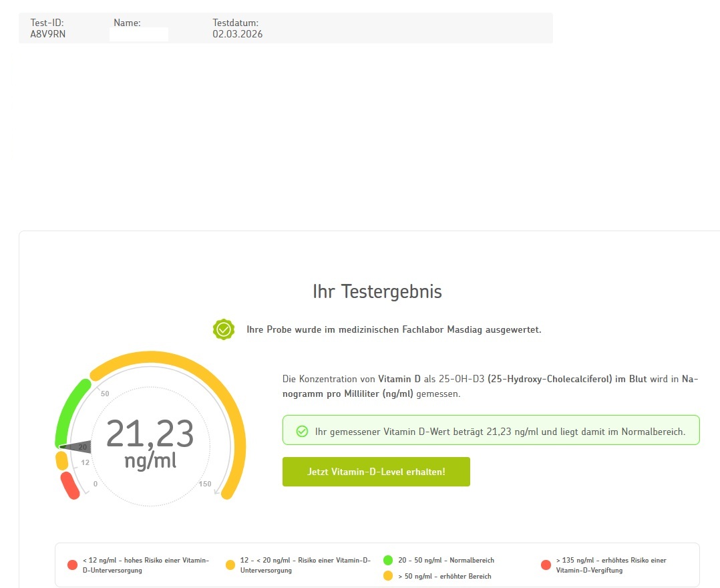This screenshot has height=588, width=720.
Task: Click the checkmark icon in the green result box
Action: 302,432
